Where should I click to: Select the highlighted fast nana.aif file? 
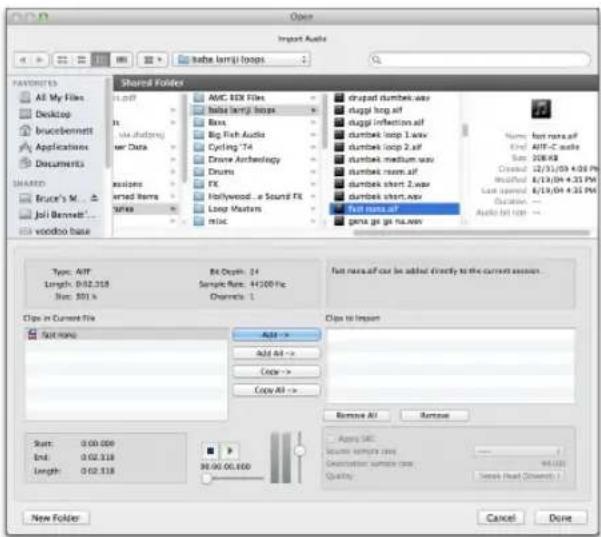coord(395,209)
